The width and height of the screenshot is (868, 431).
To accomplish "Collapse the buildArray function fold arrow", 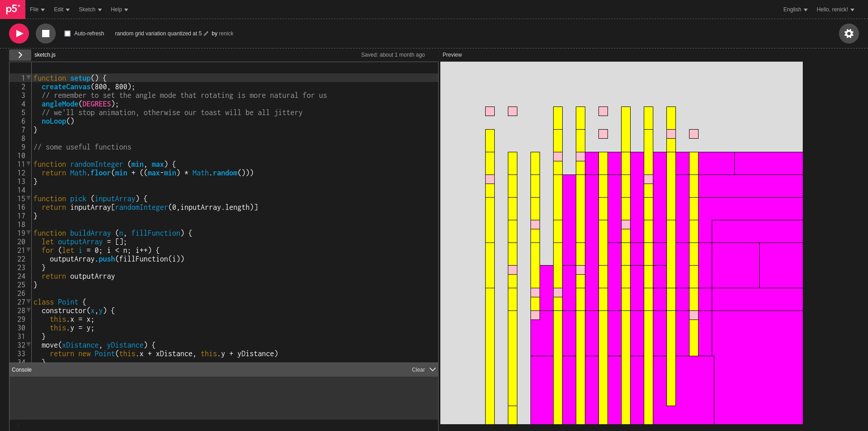I will (x=29, y=232).
